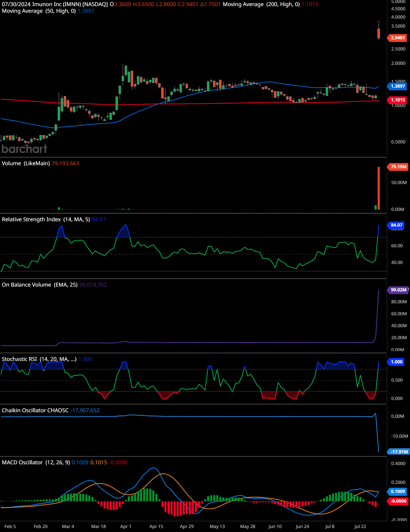
Task: Click the Moving Average (50, High, 0) label
Action: pyautogui.click(x=39, y=11)
